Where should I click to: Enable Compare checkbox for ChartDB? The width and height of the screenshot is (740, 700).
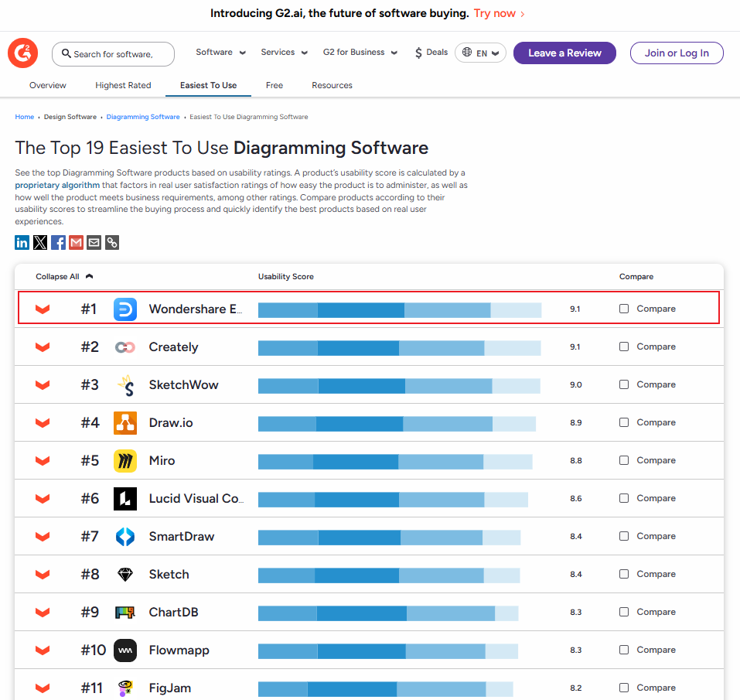point(624,612)
